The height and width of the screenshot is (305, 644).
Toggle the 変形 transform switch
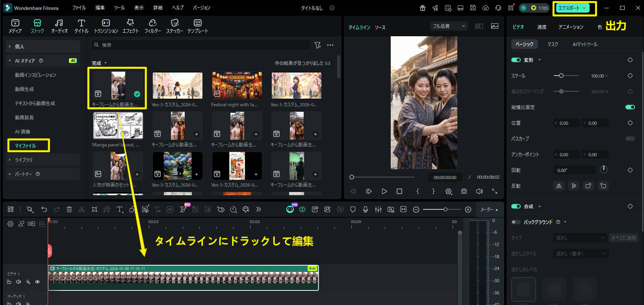(516, 60)
